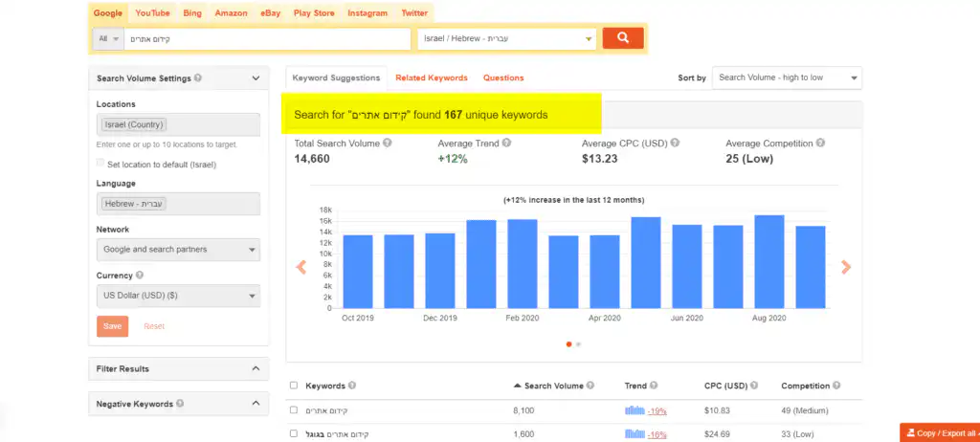This screenshot has height=442, width=980.
Task: Click help icon beside Total Search Volume
Action: (388, 144)
